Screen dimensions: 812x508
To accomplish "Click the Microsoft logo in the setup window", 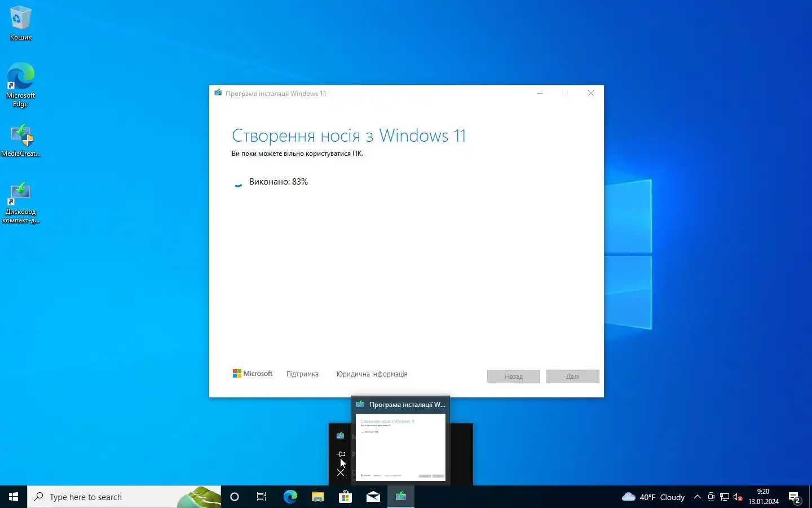I will tap(252, 374).
